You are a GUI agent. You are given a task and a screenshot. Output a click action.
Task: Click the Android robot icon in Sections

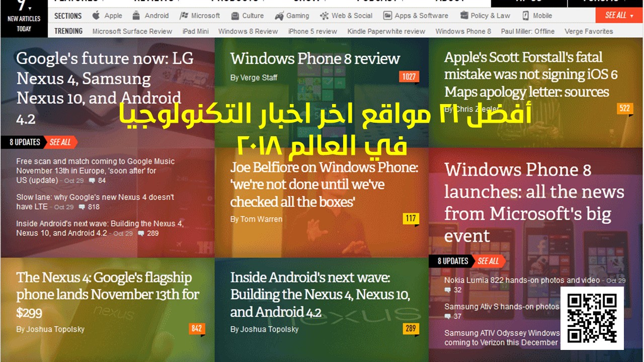tap(136, 16)
